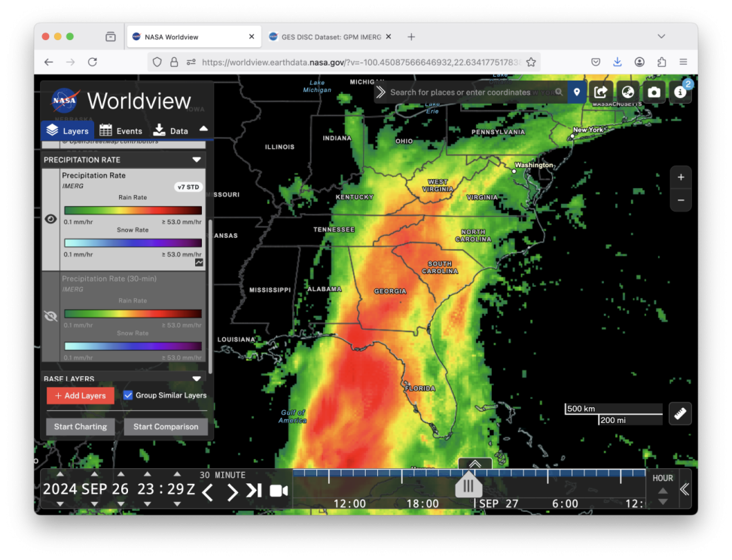Increase timeline scale above HOUR

click(x=663, y=491)
